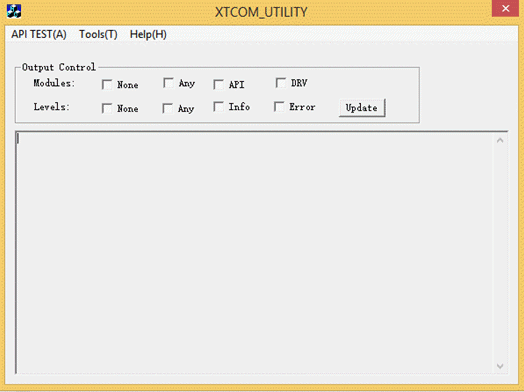Close the XTCOM_UTILITY window
Viewport: 524px width, 392px height.
tap(505, 8)
